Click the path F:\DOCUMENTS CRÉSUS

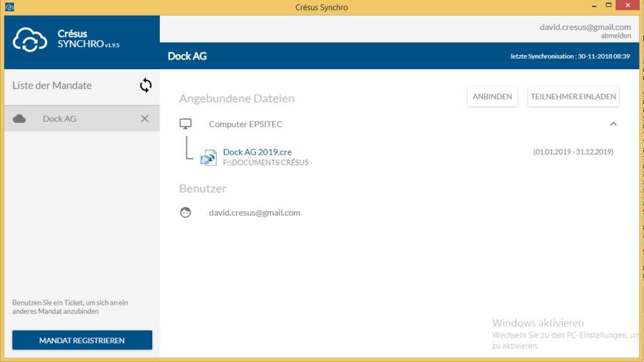click(x=266, y=163)
